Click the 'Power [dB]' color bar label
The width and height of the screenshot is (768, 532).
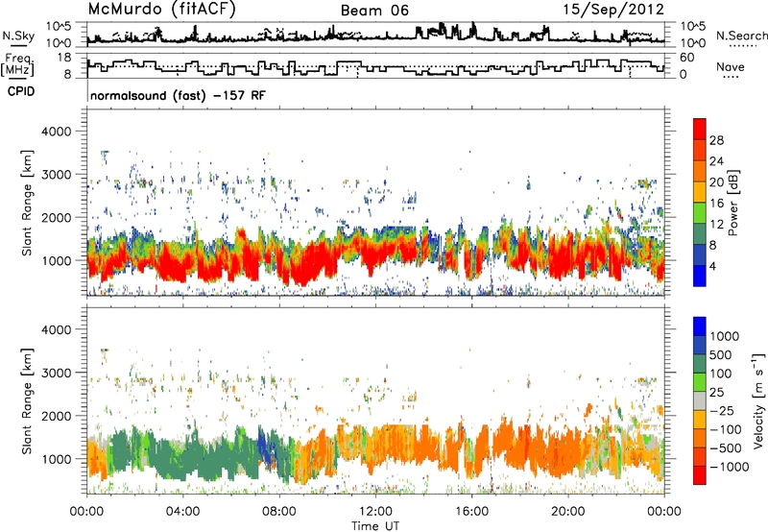point(732,203)
